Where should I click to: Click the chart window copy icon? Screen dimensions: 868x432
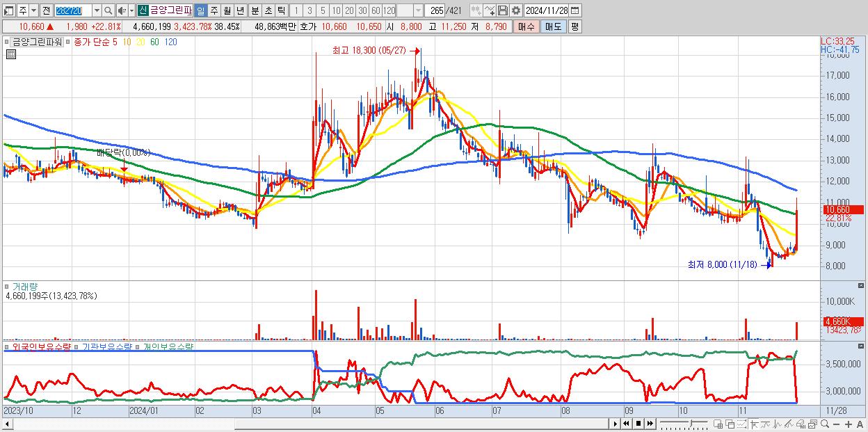pos(812,424)
